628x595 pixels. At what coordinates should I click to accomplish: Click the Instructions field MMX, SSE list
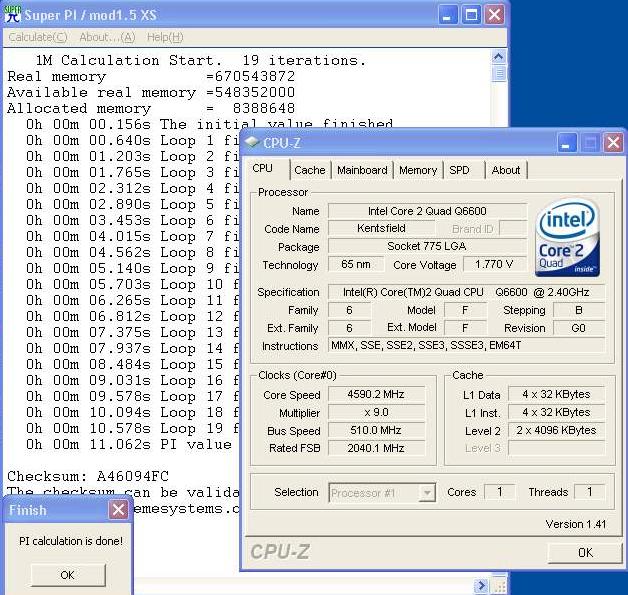466,345
